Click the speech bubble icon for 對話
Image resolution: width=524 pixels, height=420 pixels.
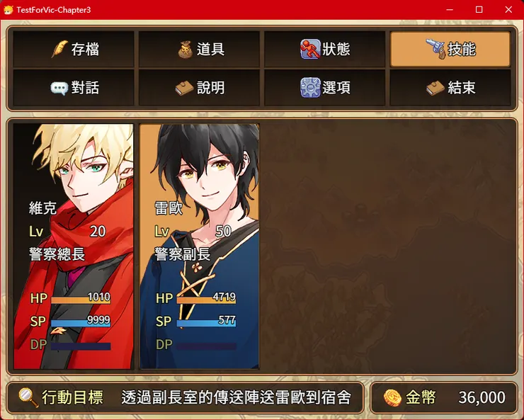(x=59, y=89)
